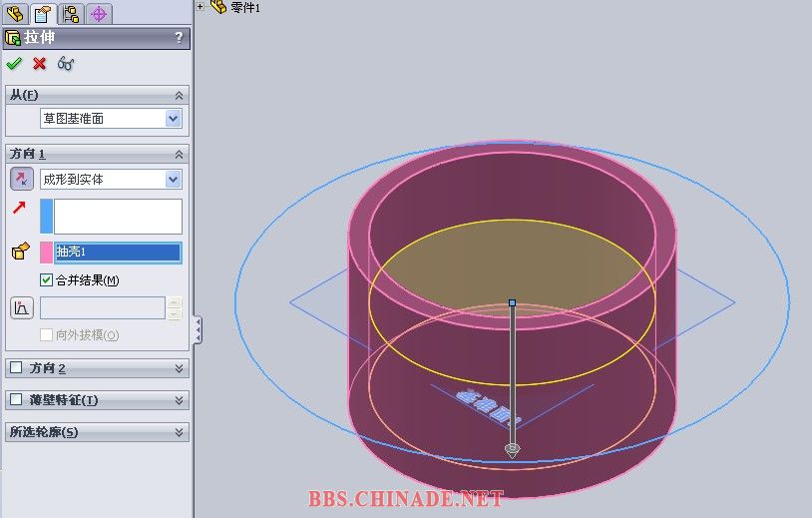The height and width of the screenshot is (518, 812).
Task: Confirm the extrude with the green checkmark
Action: click(14, 64)
